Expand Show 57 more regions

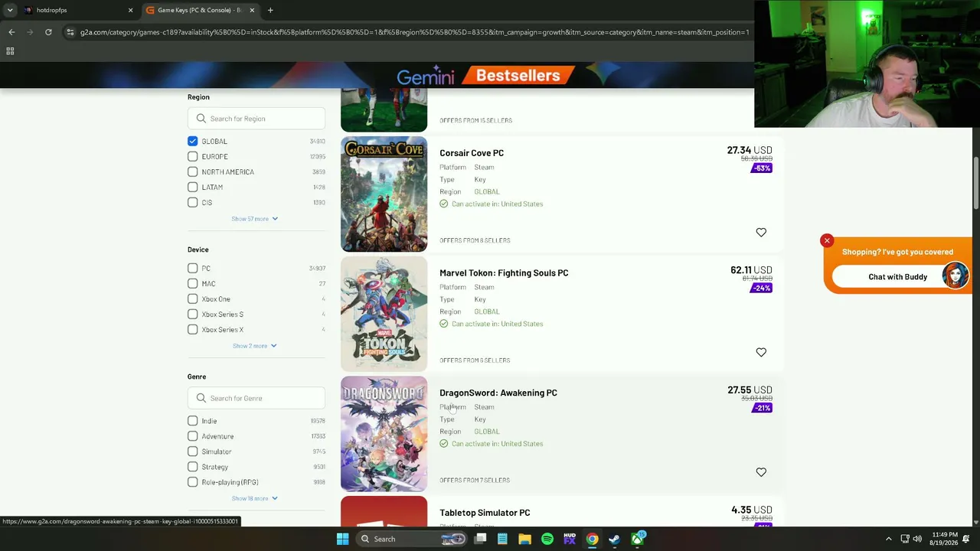pyautogui.click(x=255, y=219)
